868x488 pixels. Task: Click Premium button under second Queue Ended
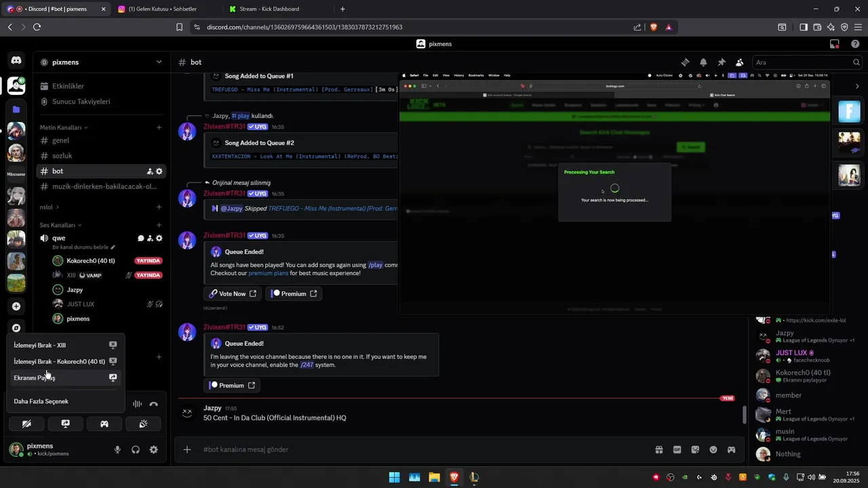point(231,385)
